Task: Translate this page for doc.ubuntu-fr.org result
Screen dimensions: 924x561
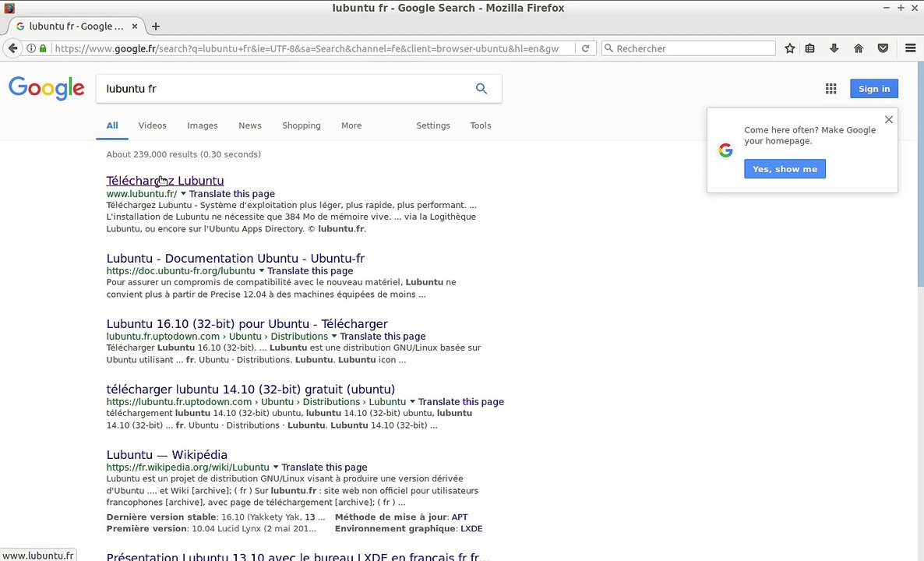Action: click(x=310, y=270)
